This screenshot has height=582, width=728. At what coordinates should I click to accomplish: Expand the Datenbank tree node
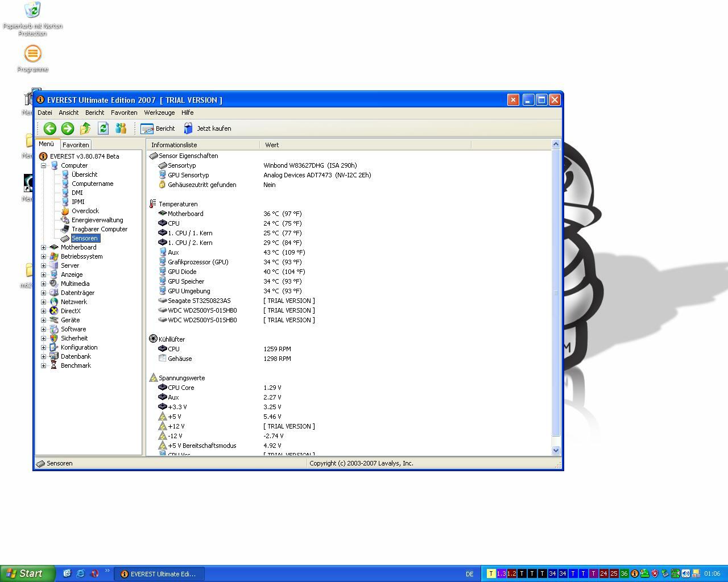tap(43, 356)
